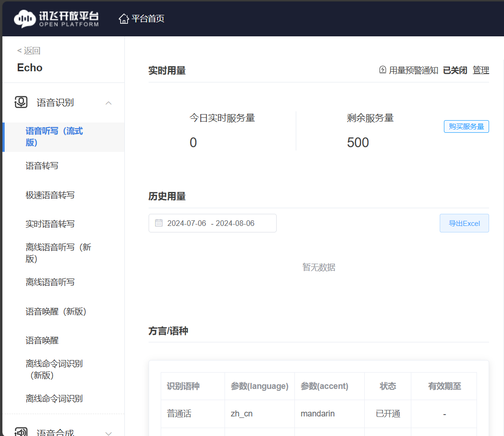This screenshot has height=436, width=504.
Task: Click the microphone icon beside 语音识别
Action: pos(20,102)
